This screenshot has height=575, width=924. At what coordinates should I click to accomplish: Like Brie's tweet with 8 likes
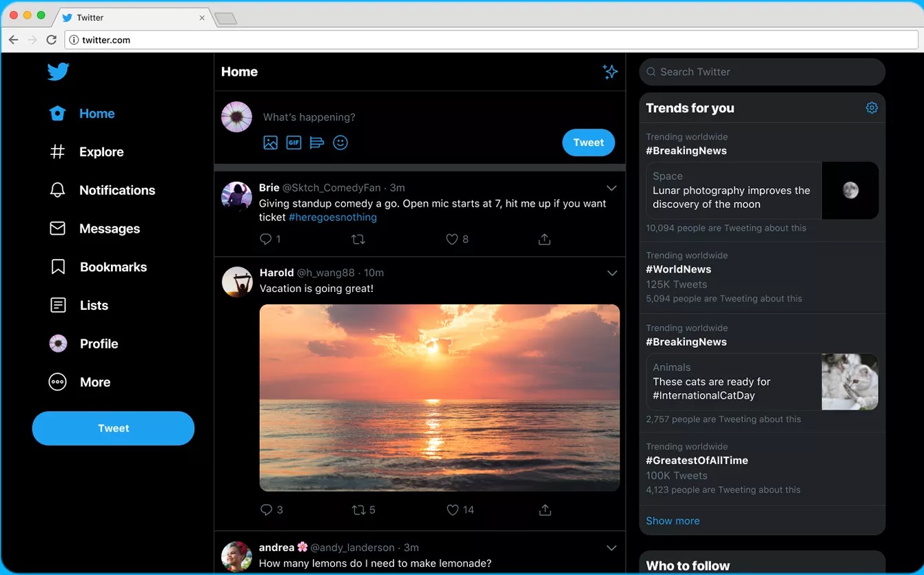(x=452, y=240)
